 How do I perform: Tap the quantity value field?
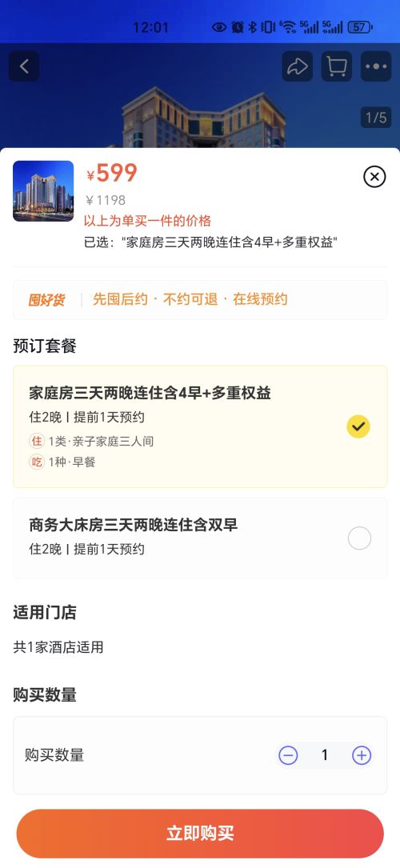[x=325, y=755]
